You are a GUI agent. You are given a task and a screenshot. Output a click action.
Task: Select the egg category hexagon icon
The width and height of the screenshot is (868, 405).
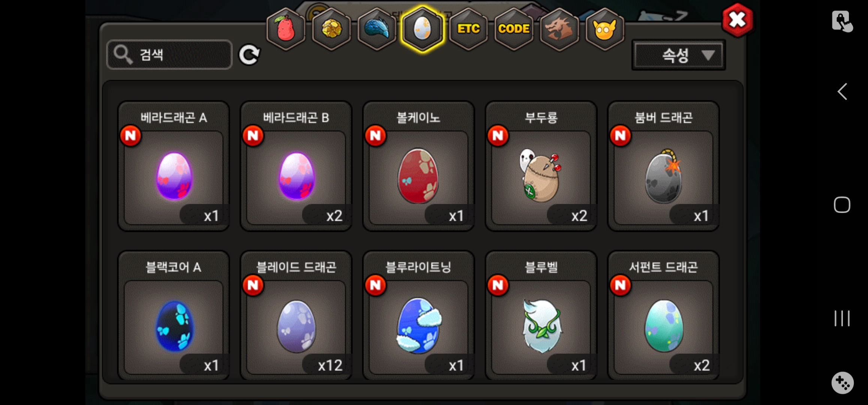[x=422, y=29]
